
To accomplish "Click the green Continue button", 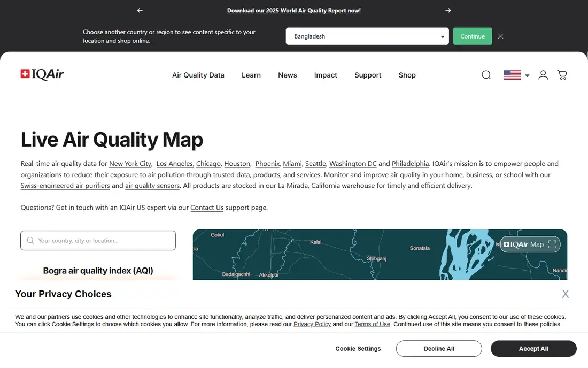I will pyautogui.click(x=473, y=36).
